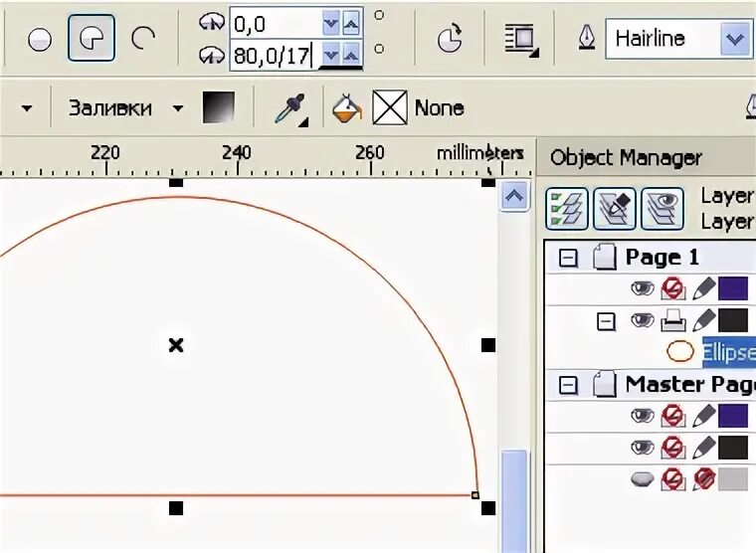Increase the ending angle with up arrow
756x553 pixels.
(351, 55)
